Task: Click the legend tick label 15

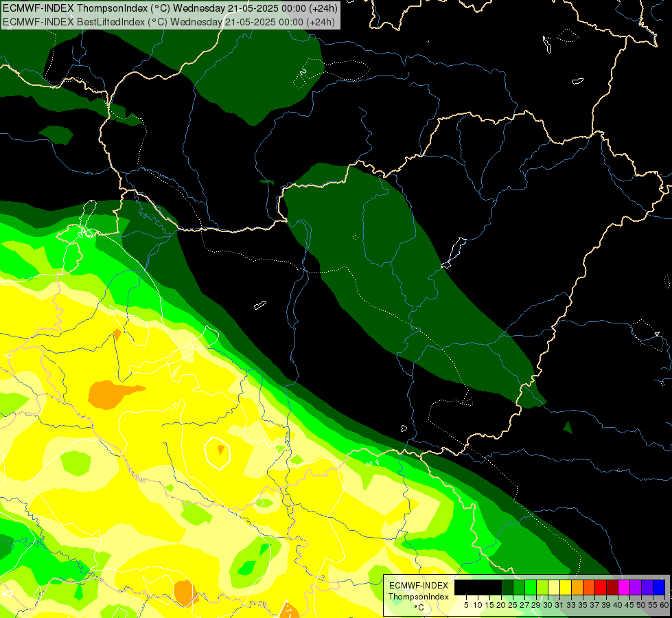Action: (x=490, y=605)
